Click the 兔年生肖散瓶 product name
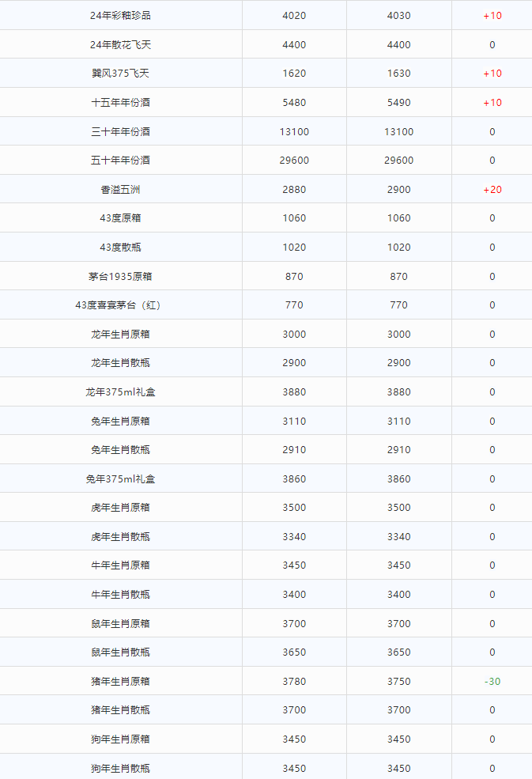Image resolution: width=532 pixels, height=779 pixels. [x=120, y=450]
